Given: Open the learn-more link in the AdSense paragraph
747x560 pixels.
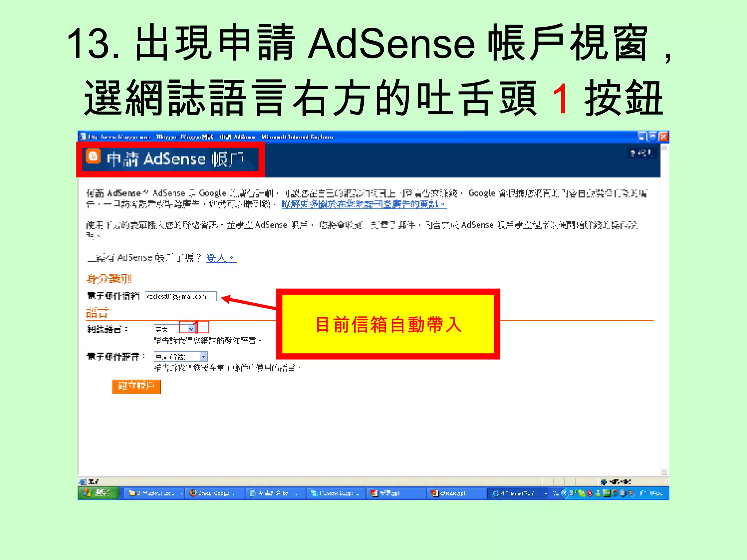Looking at the screenshot, I should click(x=364, y=205).
